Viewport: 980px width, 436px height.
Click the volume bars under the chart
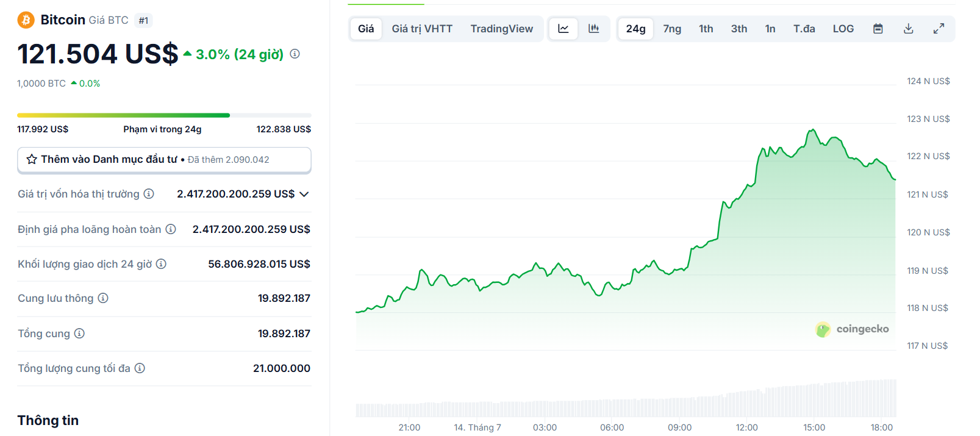626,399
